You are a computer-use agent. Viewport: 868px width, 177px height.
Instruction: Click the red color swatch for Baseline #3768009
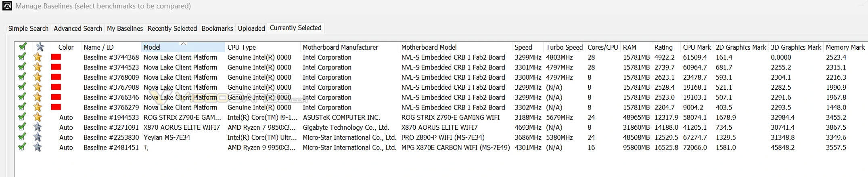click(x=56, y=77)
